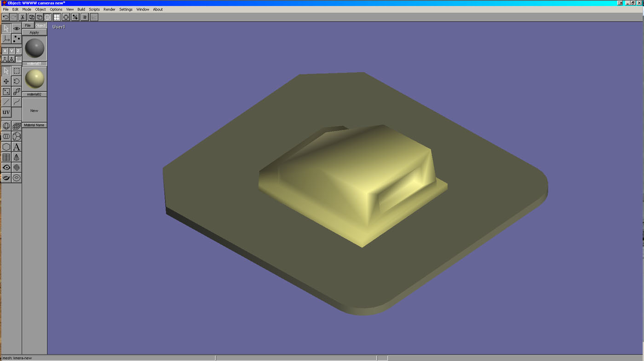This screenshot has height=361, width=644.
Task: Open the Build menu
Action: point(81,9)
